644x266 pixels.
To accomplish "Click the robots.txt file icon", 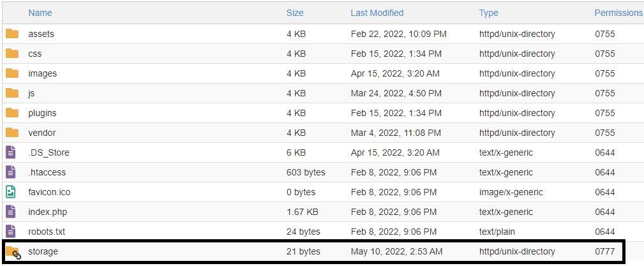I will 11,232.
